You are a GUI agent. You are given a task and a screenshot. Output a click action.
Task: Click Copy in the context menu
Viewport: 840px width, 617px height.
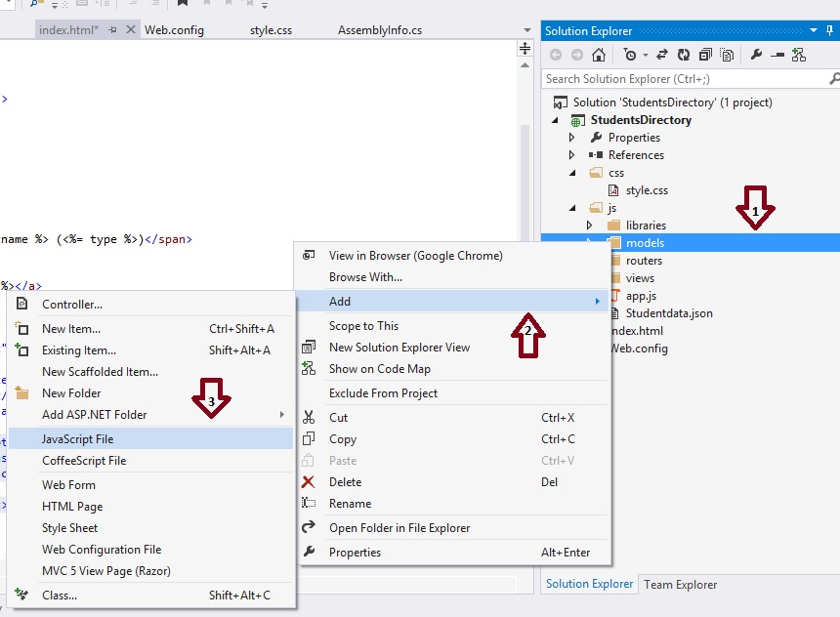click(453, 439)
